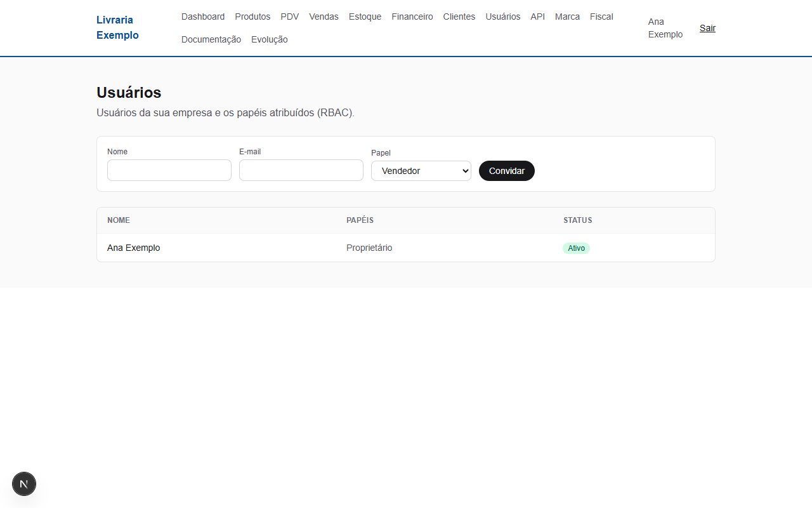Expand the Papel dropdown showing Vendedor
Image resolution: width=812 pixels, height=508 pixels.
click(x=421, y=171)
